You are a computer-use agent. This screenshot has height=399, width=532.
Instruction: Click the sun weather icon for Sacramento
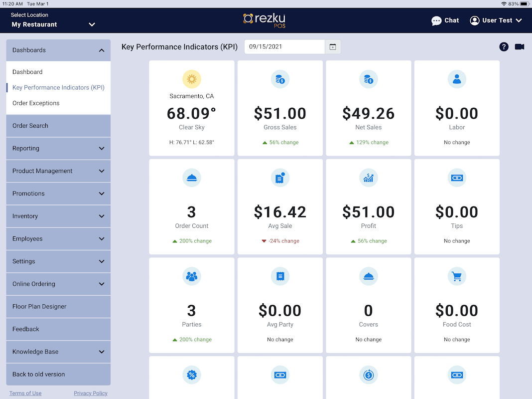coord(192,79)
